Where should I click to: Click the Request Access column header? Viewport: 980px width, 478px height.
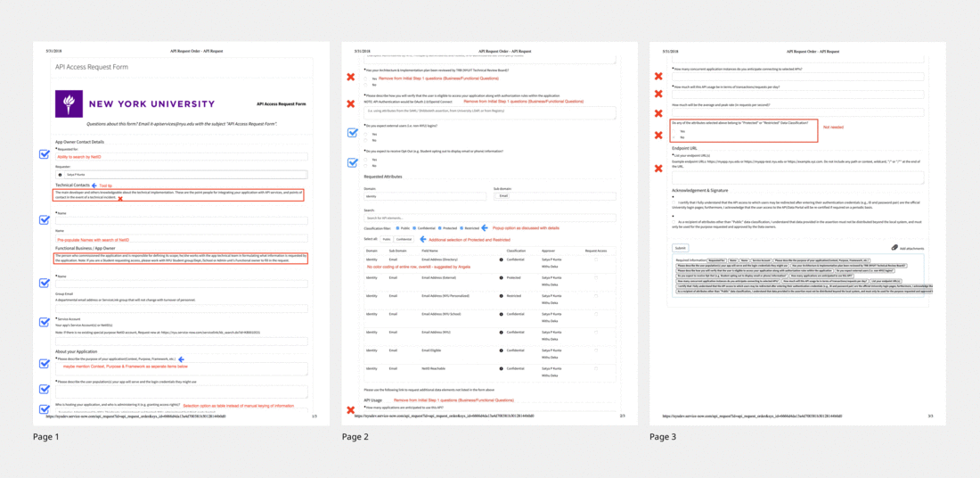coord(595,250)
